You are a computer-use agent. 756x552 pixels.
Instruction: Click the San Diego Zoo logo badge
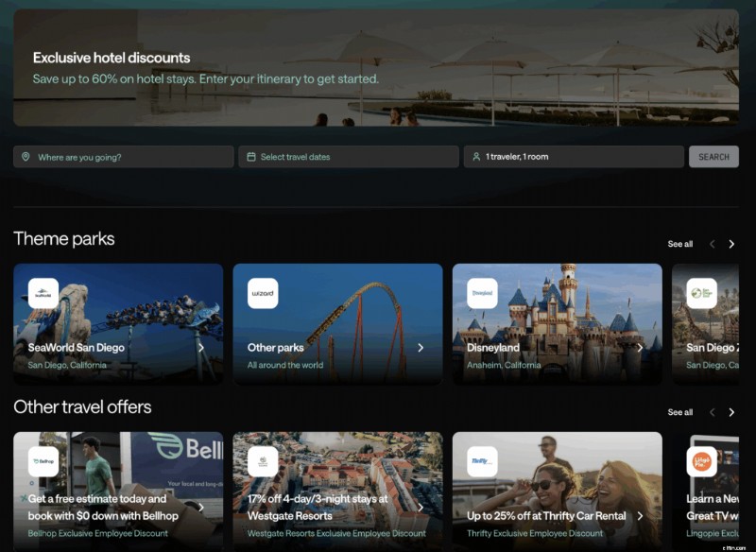point(701,293)
